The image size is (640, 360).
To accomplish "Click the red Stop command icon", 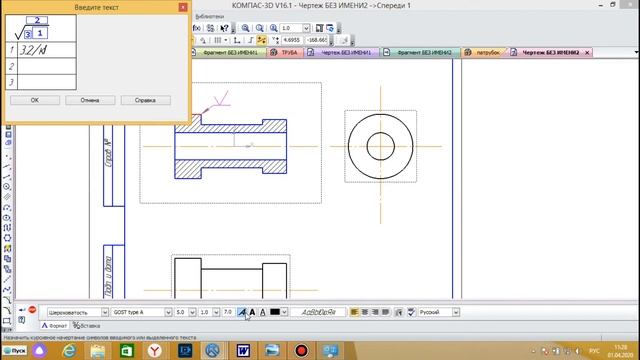I will click(x=32, y=310).
